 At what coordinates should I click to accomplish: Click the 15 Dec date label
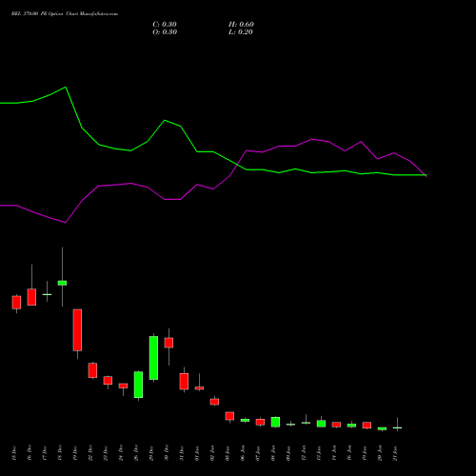(x=13, y=453)
